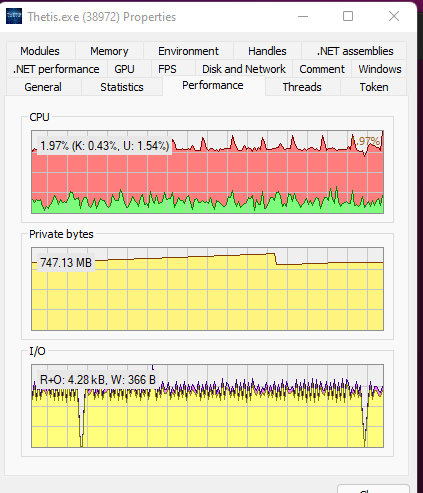The width and height of the screenshot is (423, 493).
Task: Click the Private bytes graph
Action: coord(207,289)
